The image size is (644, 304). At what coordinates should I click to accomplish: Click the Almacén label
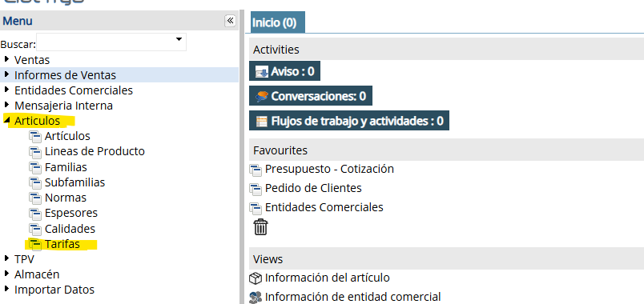tap(37, 274)
